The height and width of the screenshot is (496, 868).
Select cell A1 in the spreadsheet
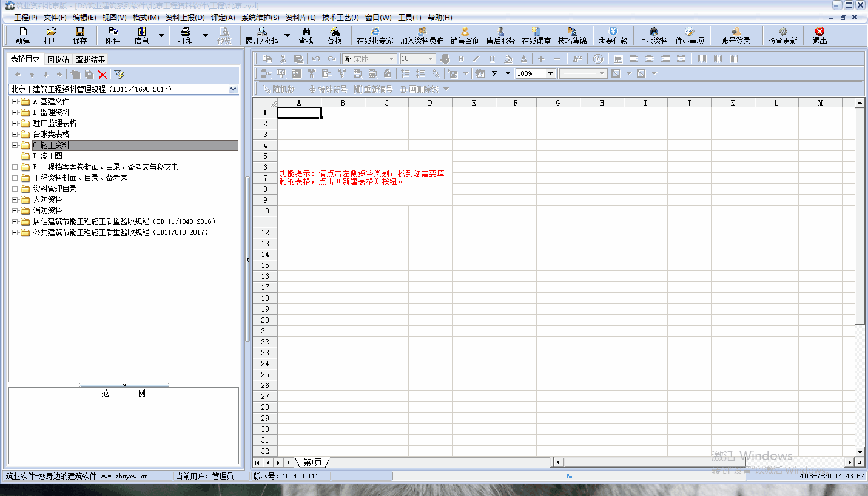(x=299, y=113)
